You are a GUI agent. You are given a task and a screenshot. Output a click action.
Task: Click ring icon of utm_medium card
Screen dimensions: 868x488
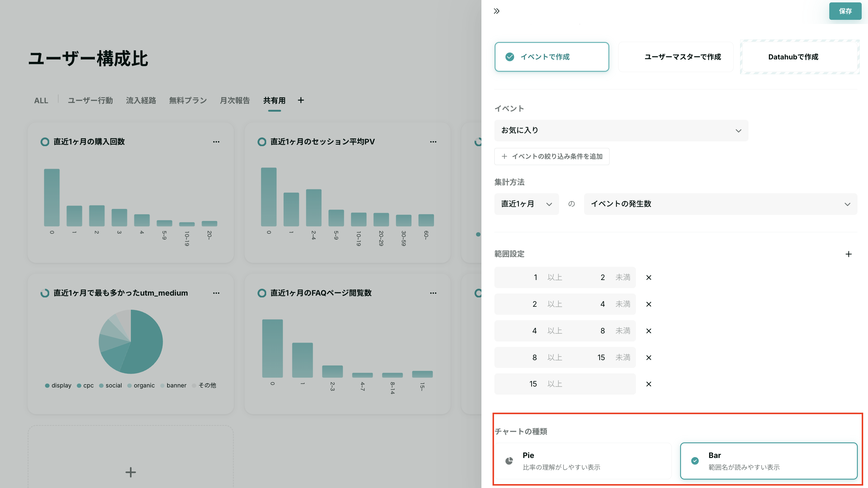point(45,293)
